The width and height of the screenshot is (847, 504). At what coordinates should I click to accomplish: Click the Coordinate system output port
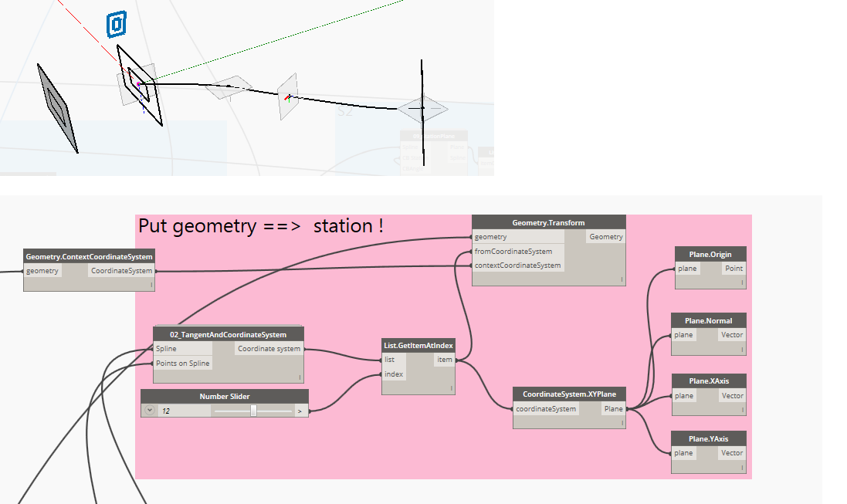coord(269,349)
